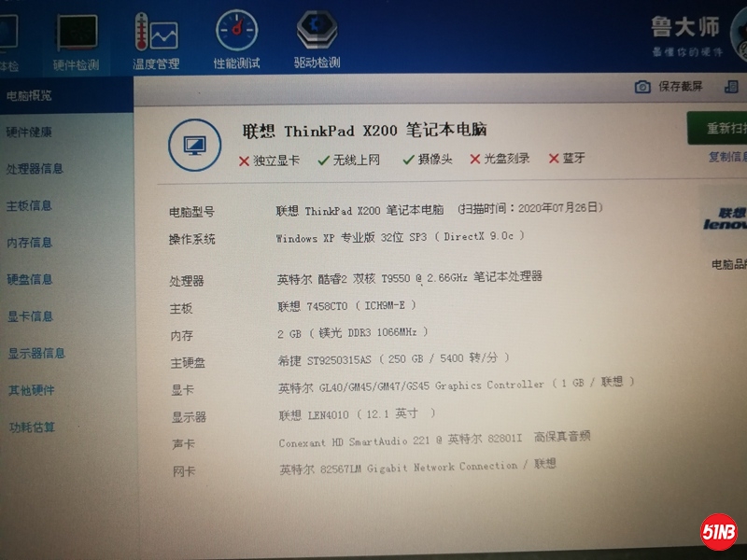
Task: Open 性能测试 performance test gauge icon
Action: click(x=236, y=34)
